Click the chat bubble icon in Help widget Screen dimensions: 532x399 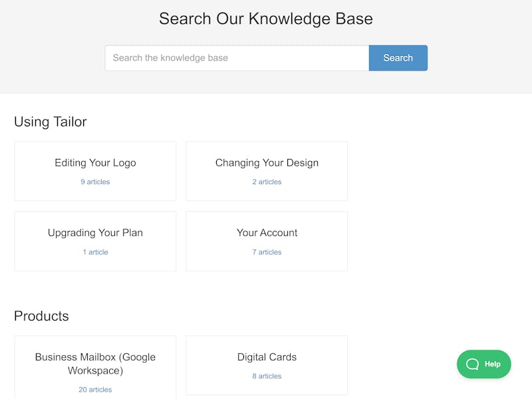coord(472,364)
